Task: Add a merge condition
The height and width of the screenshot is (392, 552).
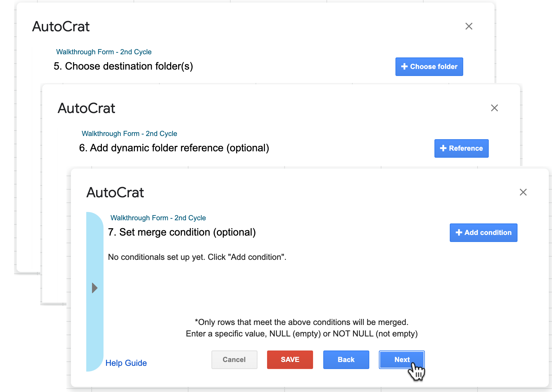Action: pyautogui.click(x=483, y=233)
